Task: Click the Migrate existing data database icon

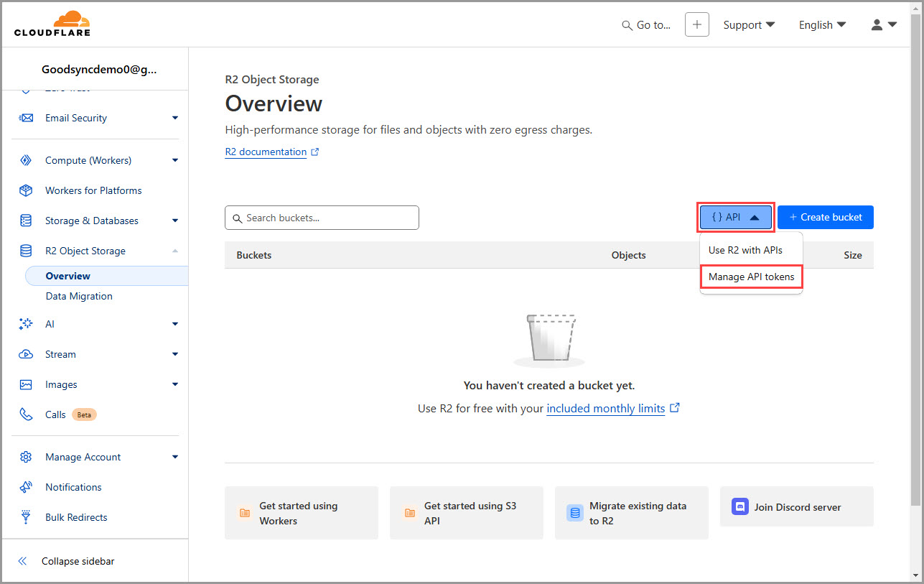Action: coord(574,513)
